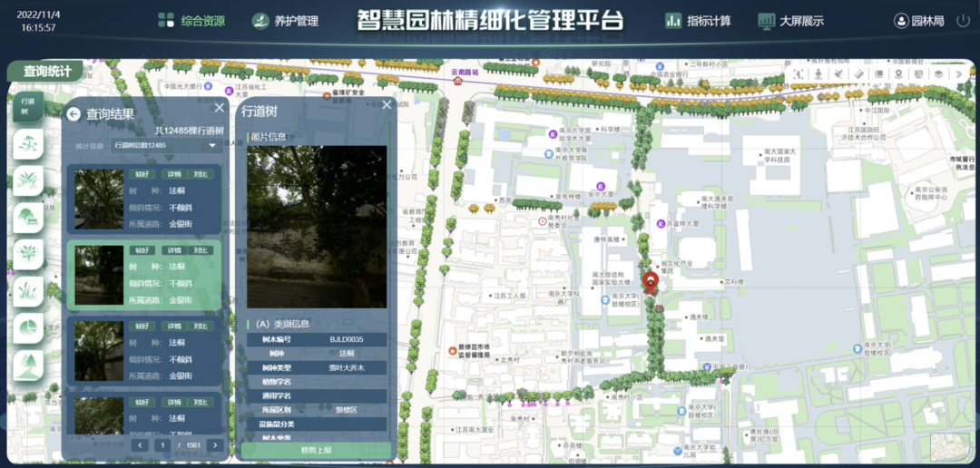Click 详情 on the green highlighted result card
This screenshot has width=980, height=468.
click(x=174, y=250)
